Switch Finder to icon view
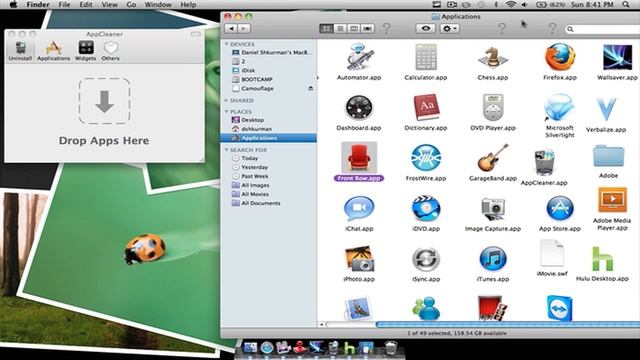This screenshot has width=640, height=360. 326,29
